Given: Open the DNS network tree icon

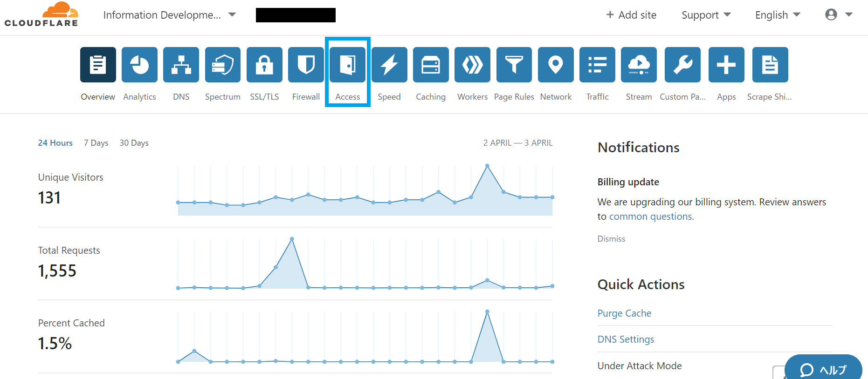Looking at the screenshot, I should tap(181, 65).
